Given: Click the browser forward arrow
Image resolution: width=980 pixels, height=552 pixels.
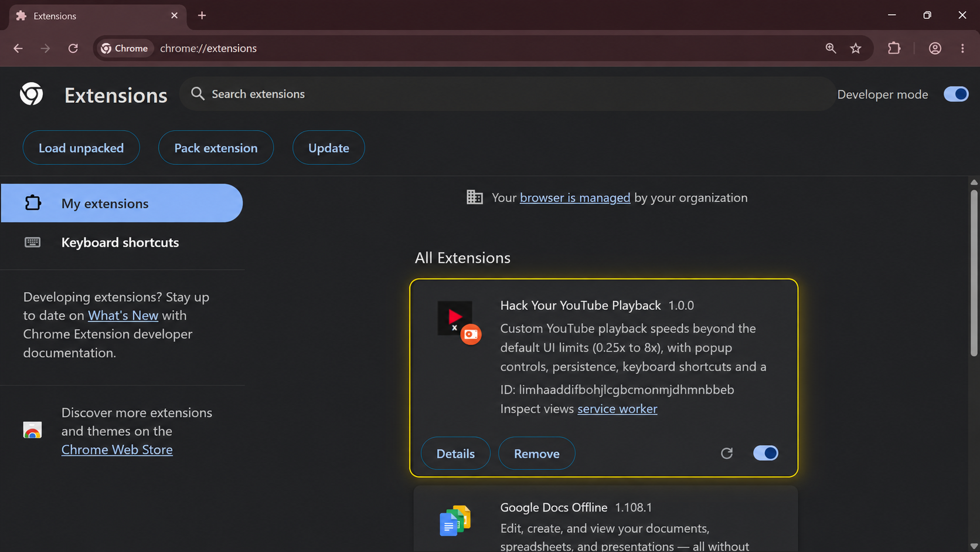Looking at the screenshot, I should point(45,48).
